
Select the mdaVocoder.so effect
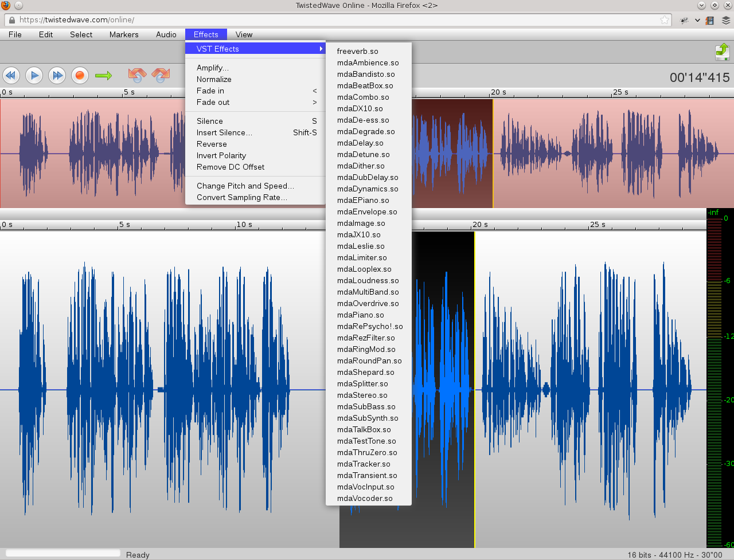(x=365, y=498)
